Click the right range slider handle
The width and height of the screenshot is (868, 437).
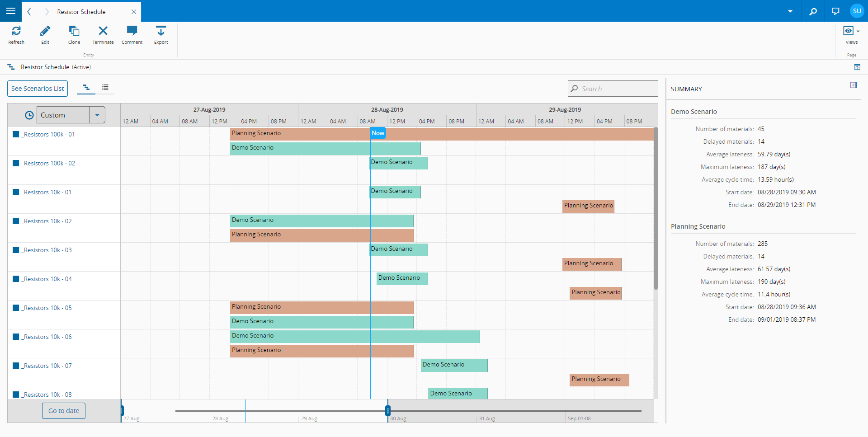coord(388,411)
